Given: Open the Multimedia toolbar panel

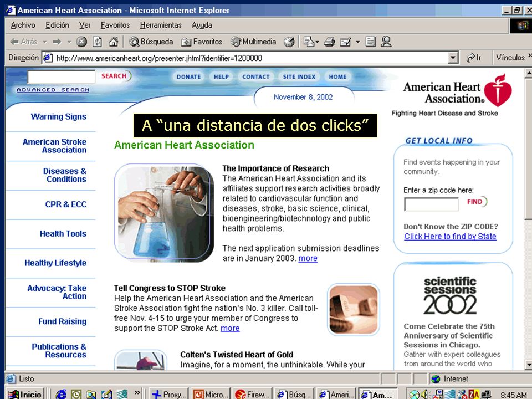Looking at the screenshot, I should click(253, 42).
